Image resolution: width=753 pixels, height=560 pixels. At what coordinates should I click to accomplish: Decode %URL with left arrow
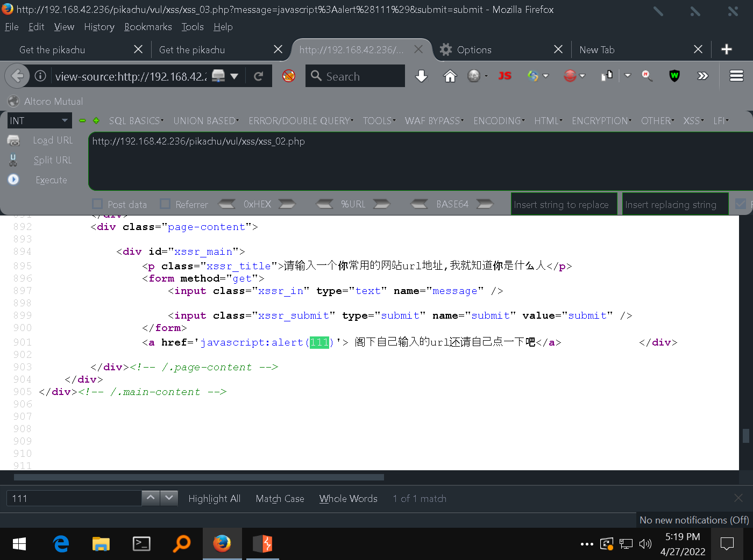pos(324,204)
